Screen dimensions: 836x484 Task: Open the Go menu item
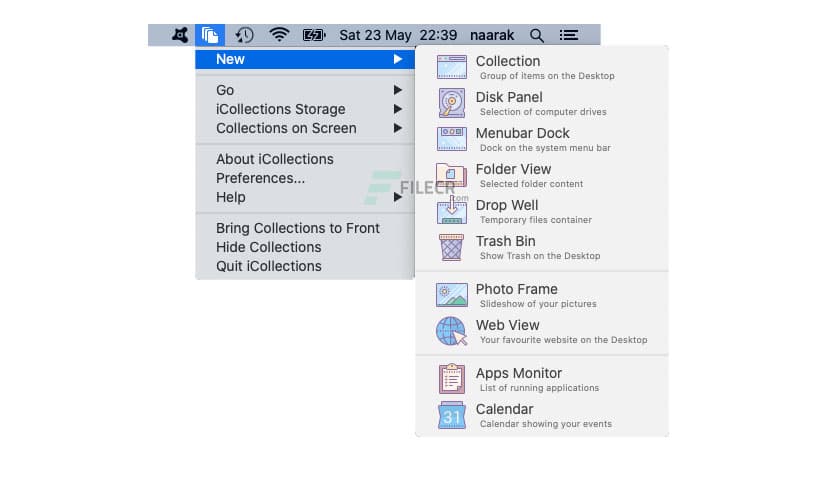[305, 90]
